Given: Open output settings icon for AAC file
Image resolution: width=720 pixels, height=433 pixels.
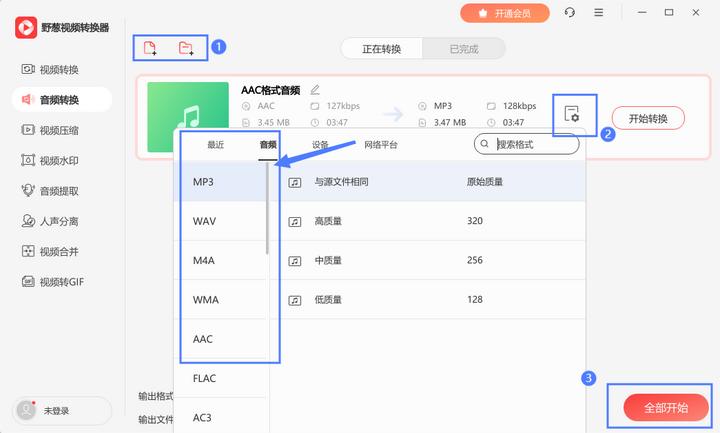Looking at the screenshot, I should point(572,114).
